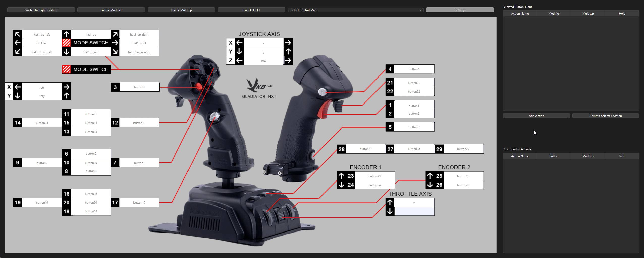
Task: Select the button29 binding field
Action: click(x=463, y=149)
